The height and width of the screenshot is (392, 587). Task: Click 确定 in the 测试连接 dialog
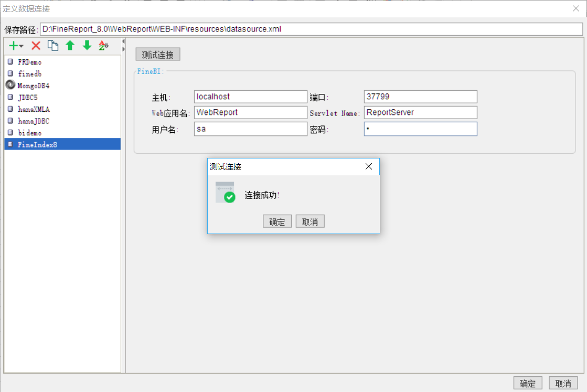click(277, 221)
